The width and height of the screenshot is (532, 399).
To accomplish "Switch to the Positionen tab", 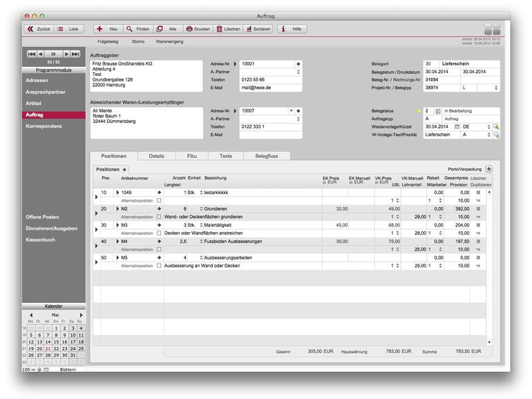I will 114,156.
